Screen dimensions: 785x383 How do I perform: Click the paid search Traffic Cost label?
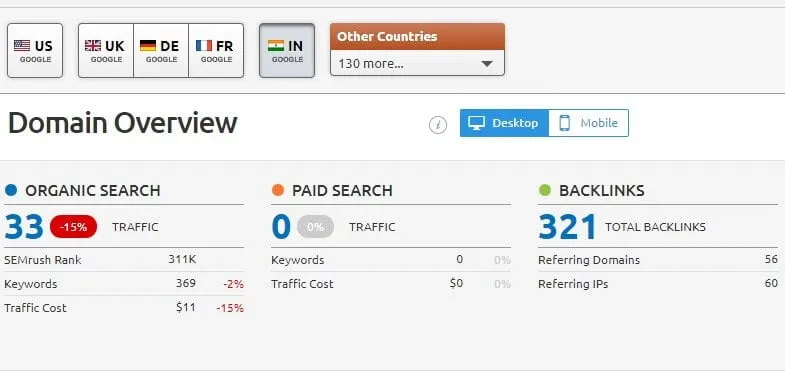pyautogui.click(x=302, y=284)
